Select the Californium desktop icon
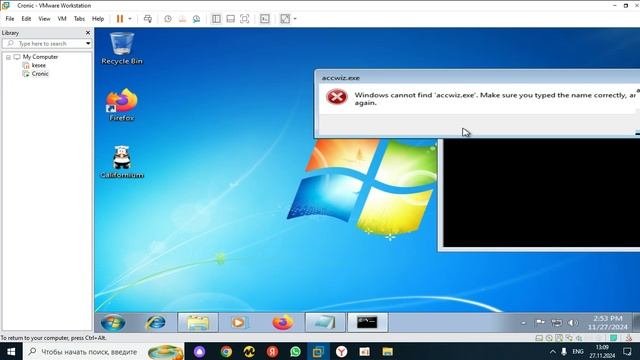This screenshot has width=640, height=360. [x=122, y=162]
